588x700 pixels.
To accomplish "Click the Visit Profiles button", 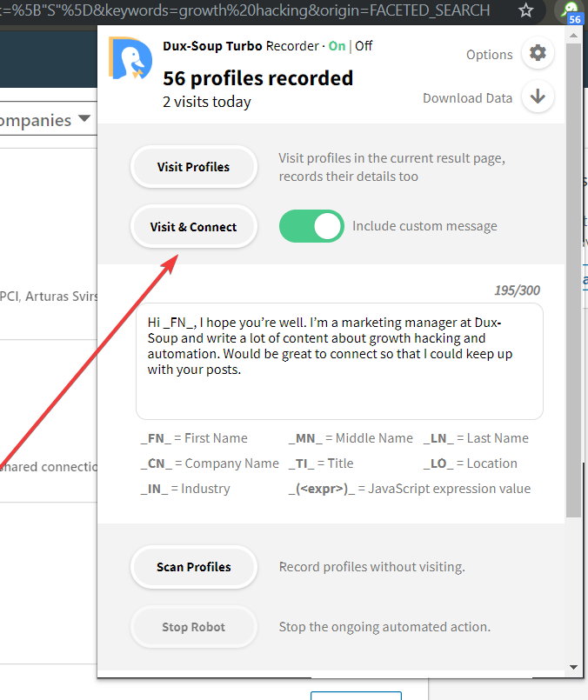I will (x=193, y=167).
